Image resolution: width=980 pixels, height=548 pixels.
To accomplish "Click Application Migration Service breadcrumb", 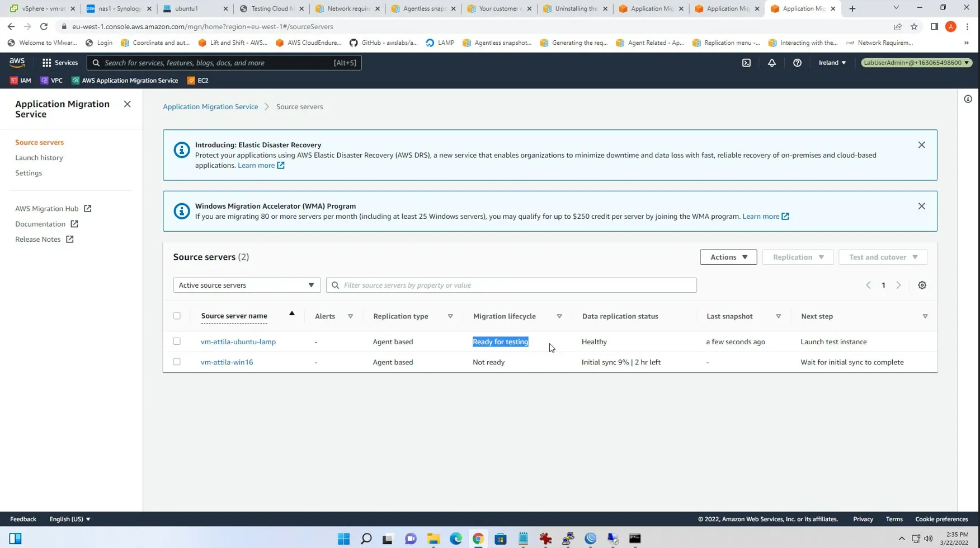I will point(210,106).
